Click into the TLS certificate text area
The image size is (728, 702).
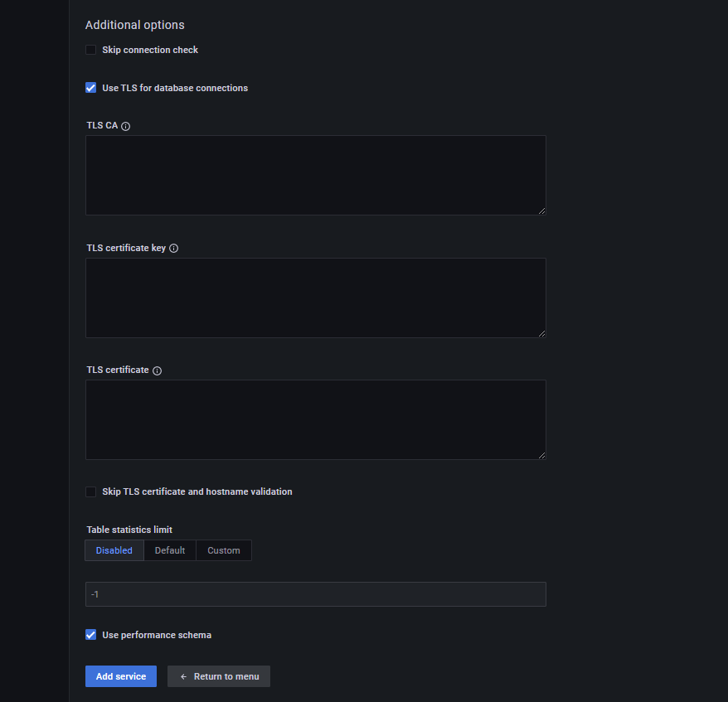click(x=316, y=420)
